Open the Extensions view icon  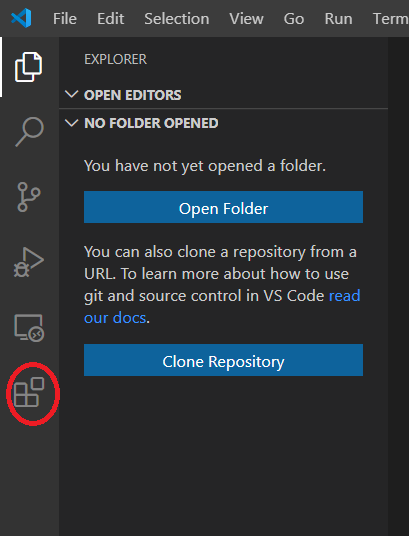point(29,392)
